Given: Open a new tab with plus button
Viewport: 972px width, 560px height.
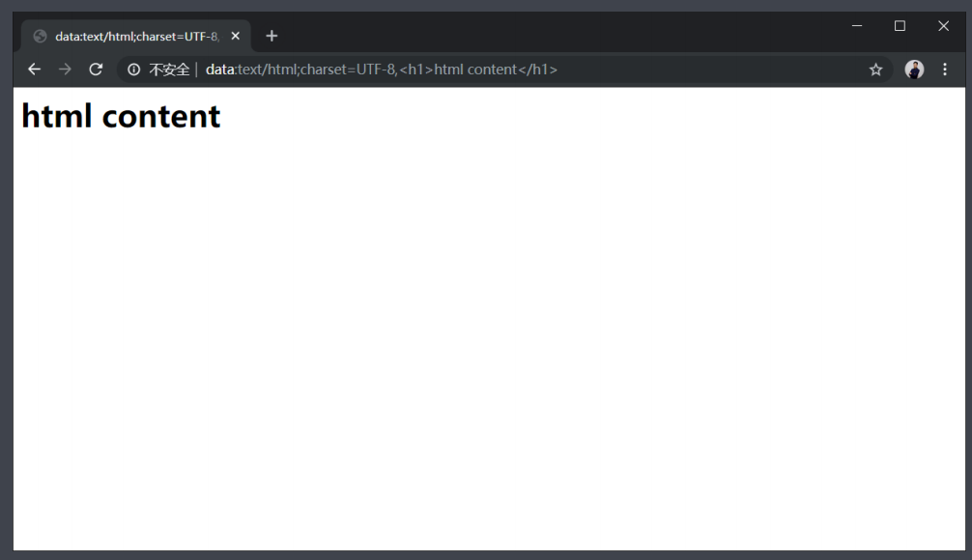Looking at the screenshot, I should (x=272, y=36).
